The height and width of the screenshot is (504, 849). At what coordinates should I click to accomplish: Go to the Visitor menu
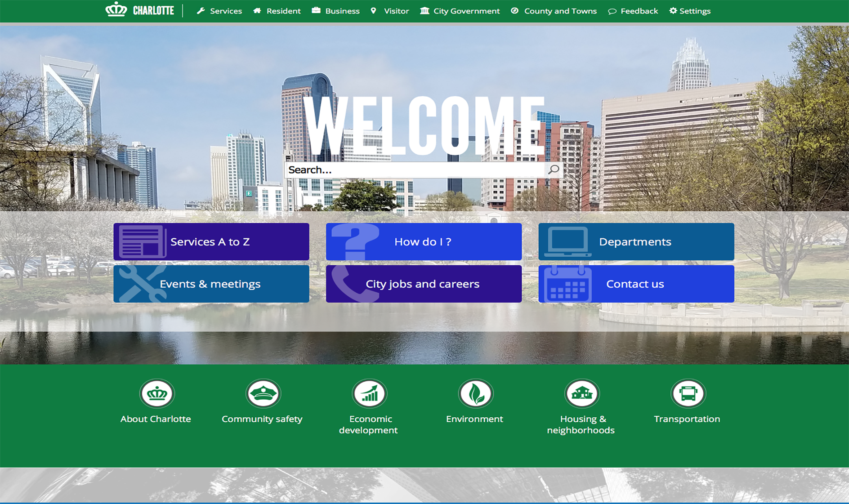tap(390, 11)
